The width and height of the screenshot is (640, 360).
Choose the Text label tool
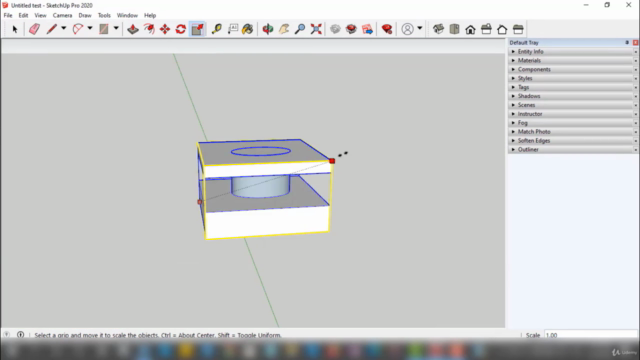click(233, 29)
